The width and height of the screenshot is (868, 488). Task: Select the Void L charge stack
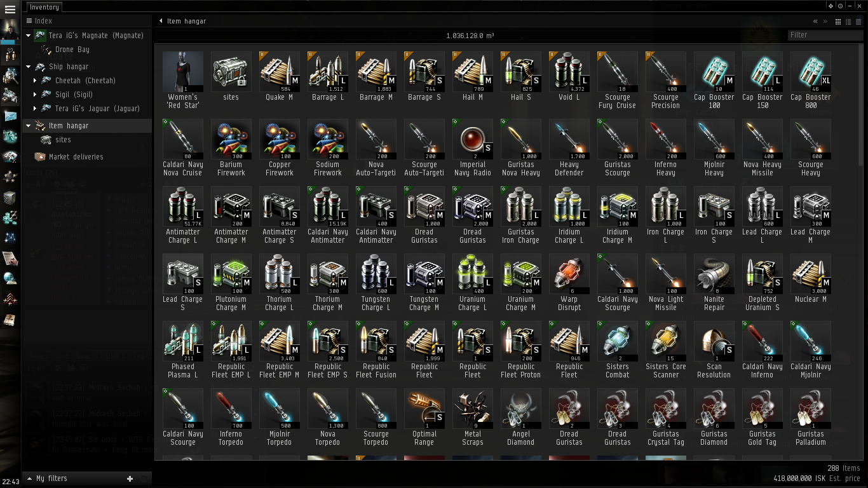click(569, 76)
